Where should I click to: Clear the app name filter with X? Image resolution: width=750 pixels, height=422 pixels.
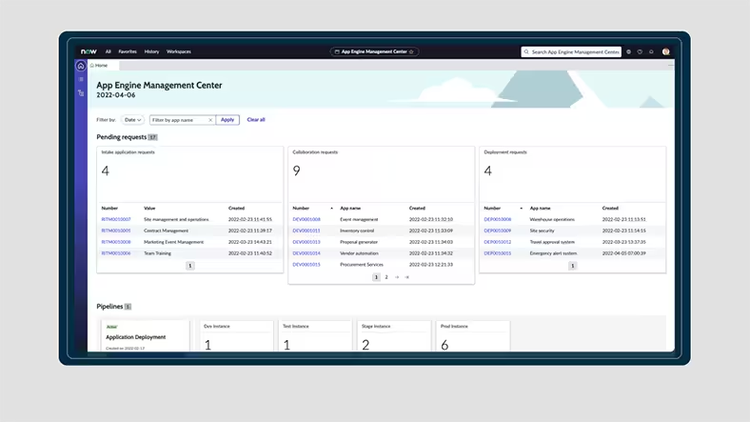click(210, 120)
